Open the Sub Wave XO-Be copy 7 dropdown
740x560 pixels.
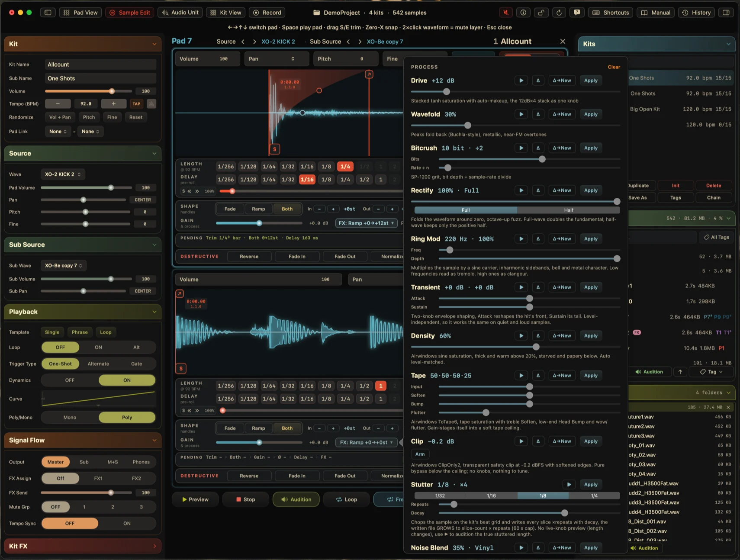(x=64, y=266)
